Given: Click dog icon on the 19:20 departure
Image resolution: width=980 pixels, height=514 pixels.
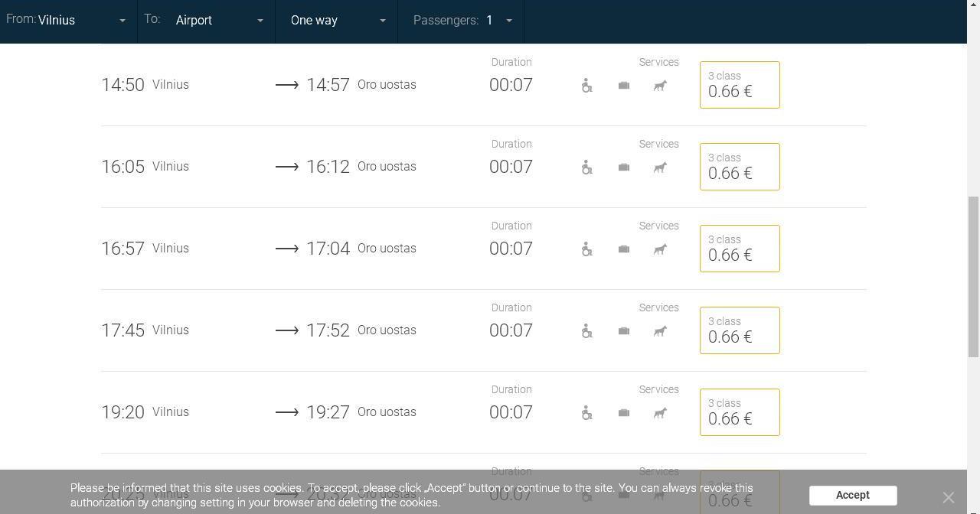Looking at the screenshot, I should [660, 413].
